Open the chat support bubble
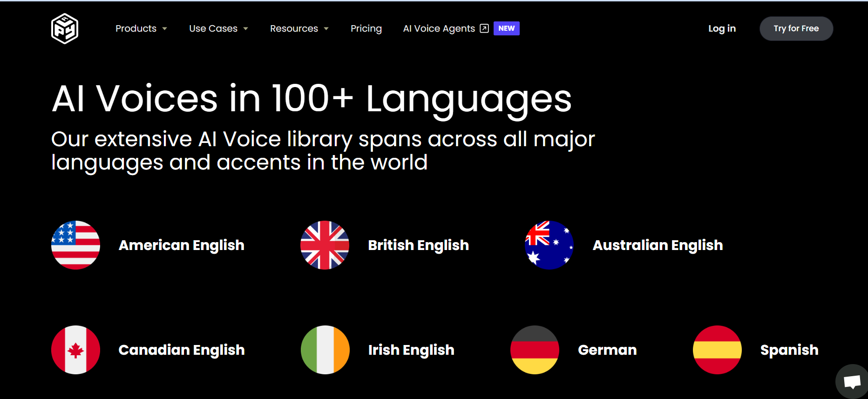Viewport: 868px width, 399px height. (852, 382)
